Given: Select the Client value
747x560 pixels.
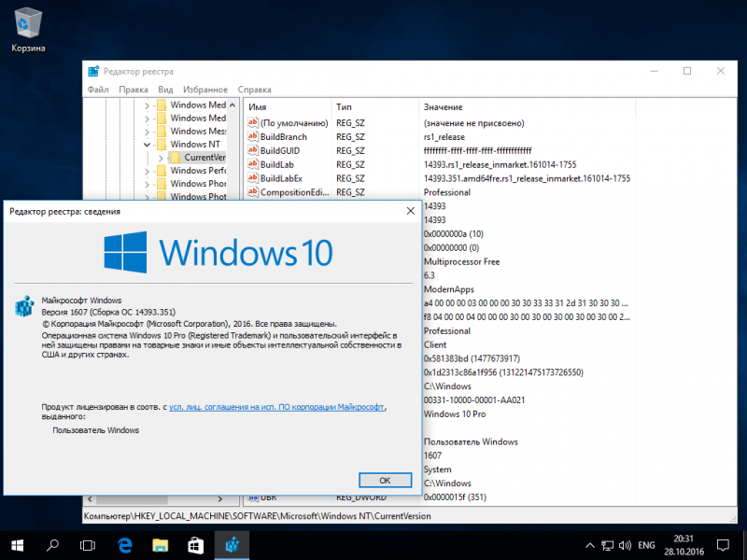Looking at the screenshot, I should 435,344.
